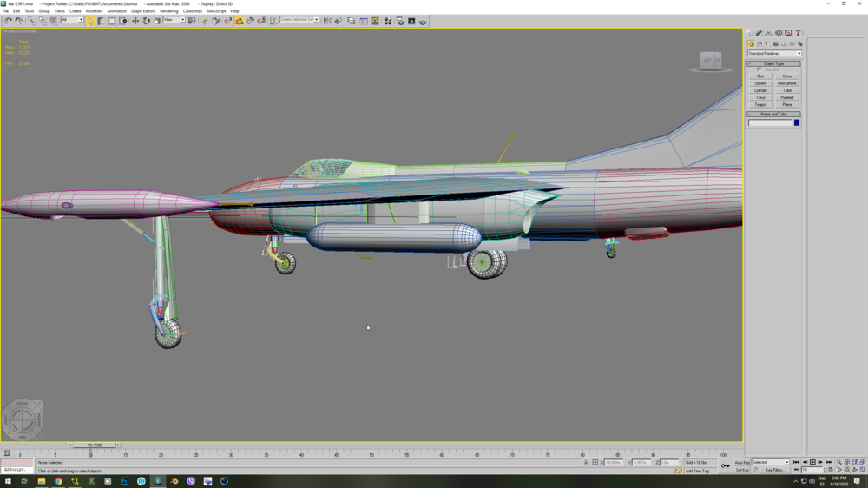Toggle Key Mode next to frame field
Screen dimensions: 868x488
point(796,470)
